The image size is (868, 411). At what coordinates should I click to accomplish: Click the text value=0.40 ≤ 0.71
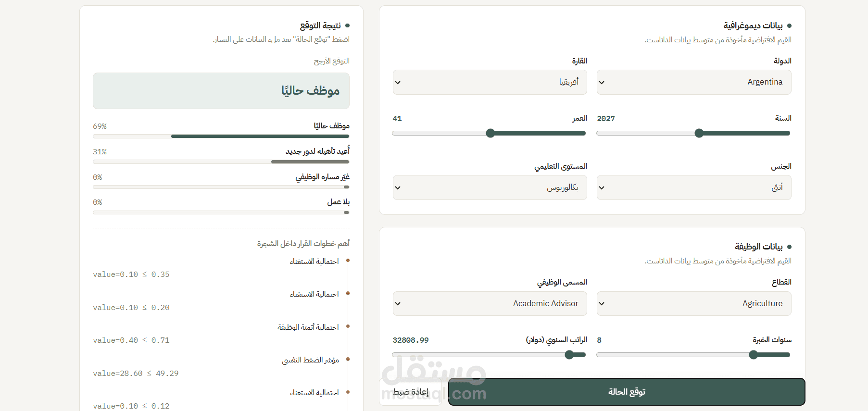coord(131,340)
